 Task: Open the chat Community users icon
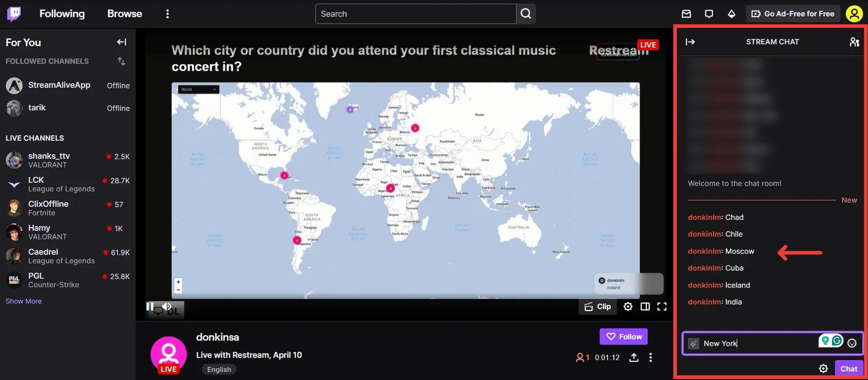tap(854, 42)
